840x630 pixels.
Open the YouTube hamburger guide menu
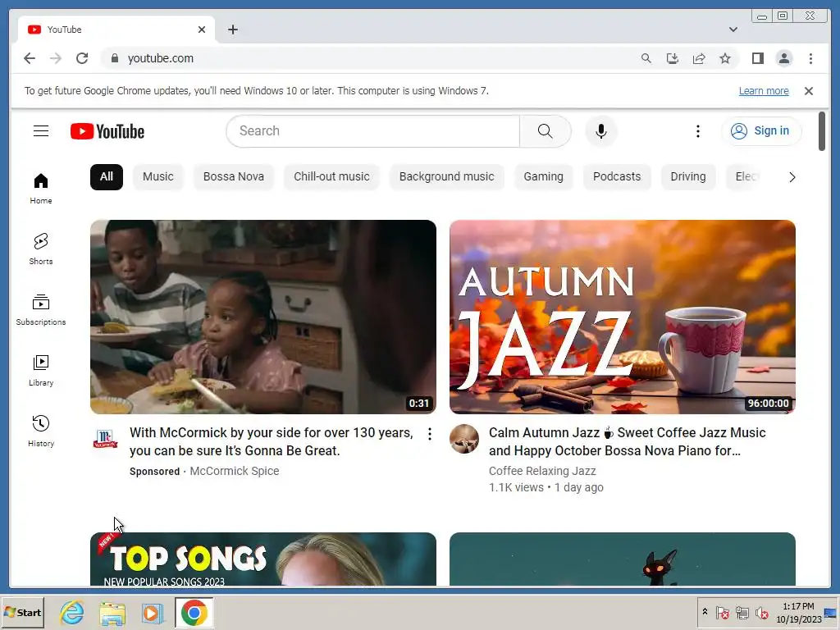coord(41,131)
